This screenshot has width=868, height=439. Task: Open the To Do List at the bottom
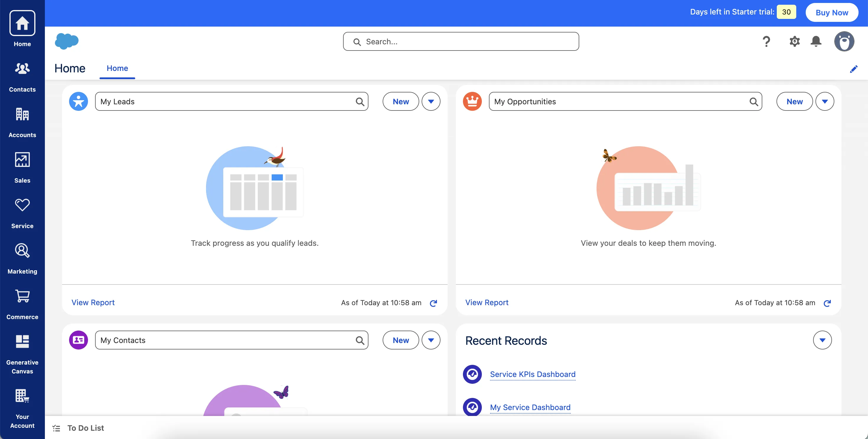[x=86, y=427]
